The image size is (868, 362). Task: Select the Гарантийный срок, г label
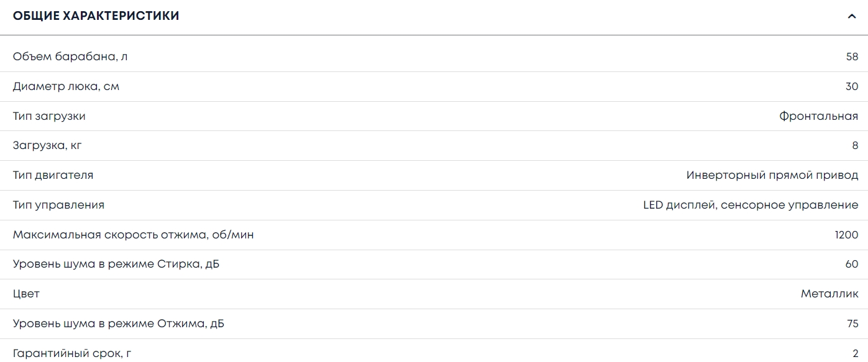tap(72, 353)
